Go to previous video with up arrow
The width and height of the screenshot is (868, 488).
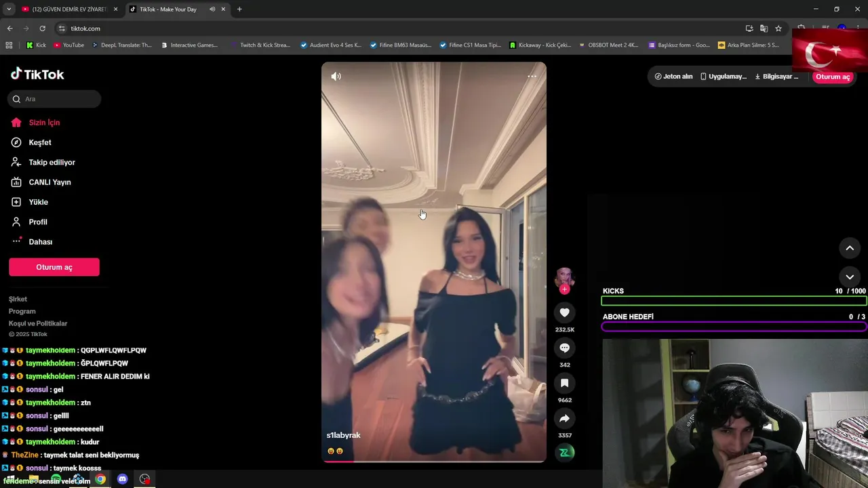point(850,248)
